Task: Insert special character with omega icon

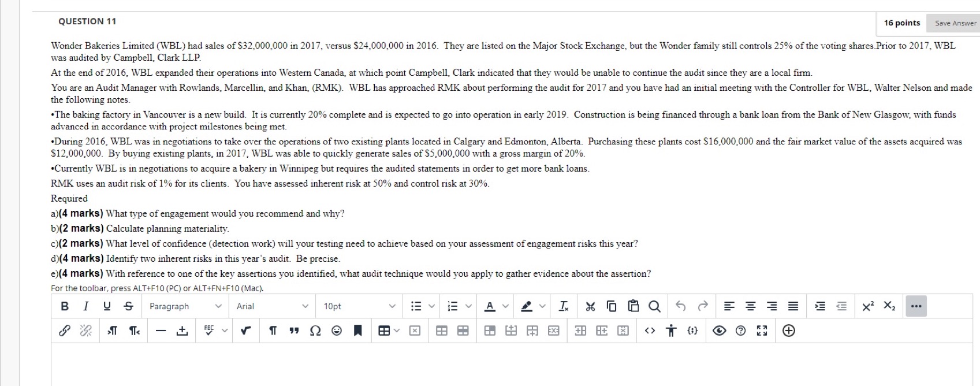Action: pyautogui.click(x=315, y=331)
